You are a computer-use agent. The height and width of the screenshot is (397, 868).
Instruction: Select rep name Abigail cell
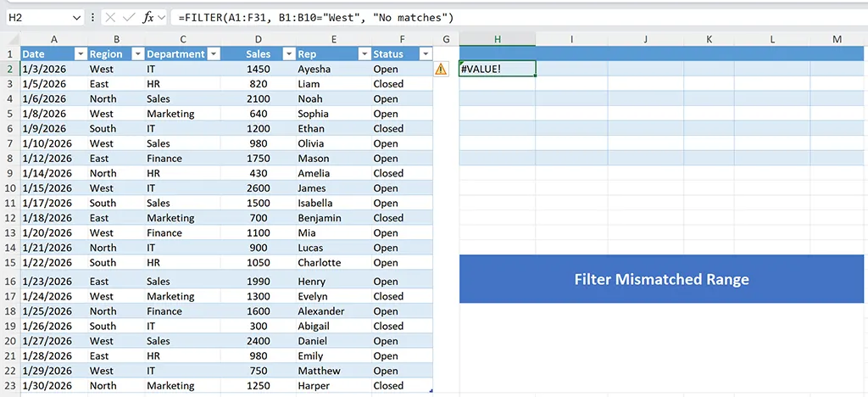(334, 326)
